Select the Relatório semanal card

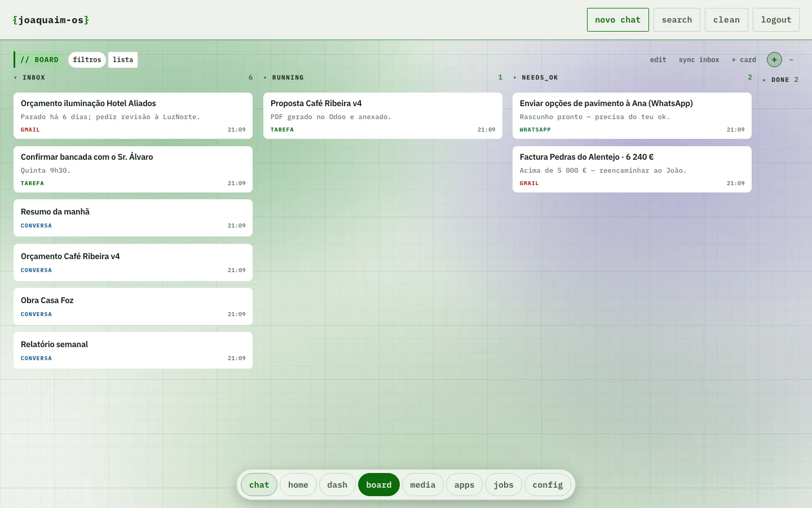point(133,351)
